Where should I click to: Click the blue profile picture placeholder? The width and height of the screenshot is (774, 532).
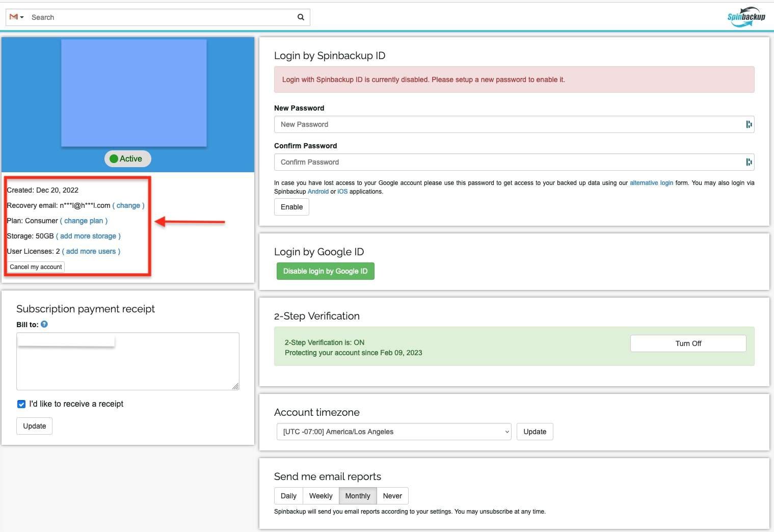[x=134, y=93]
